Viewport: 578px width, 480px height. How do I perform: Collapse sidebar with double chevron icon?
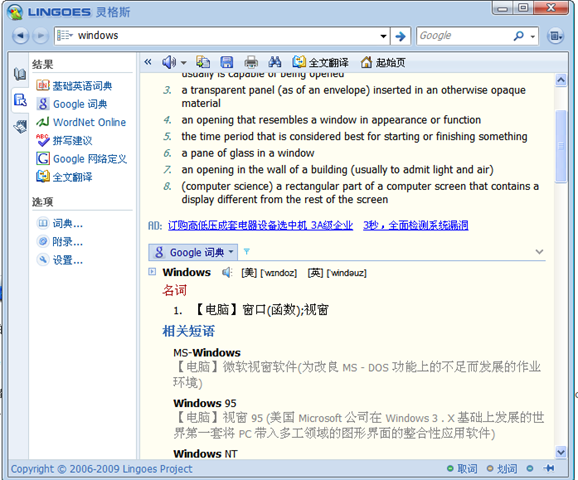coord(148,62)
